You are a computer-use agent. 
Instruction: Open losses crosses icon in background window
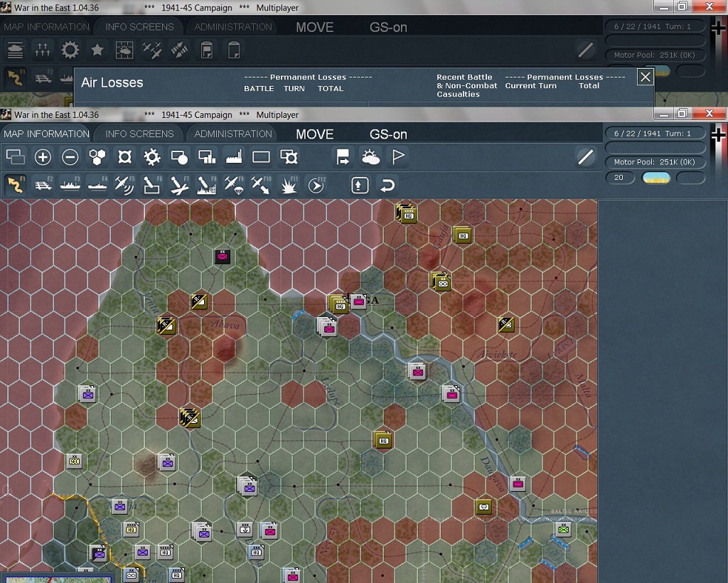(x=43, y=50)
